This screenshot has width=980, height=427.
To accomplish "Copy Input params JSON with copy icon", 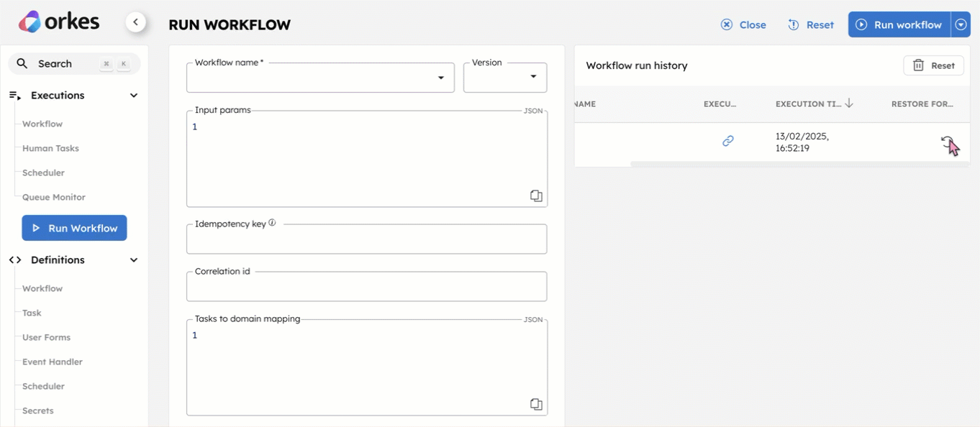I will pyautogui.click(x=536, y=196).
